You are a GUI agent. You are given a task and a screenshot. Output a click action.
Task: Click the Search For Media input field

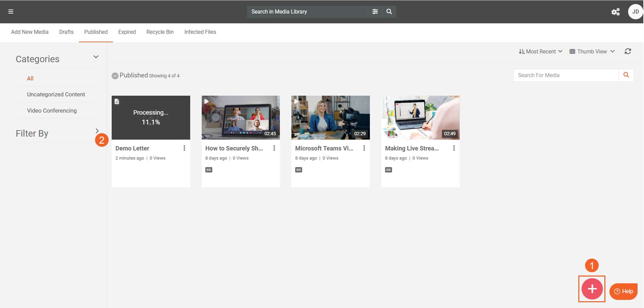pos(566,75)
